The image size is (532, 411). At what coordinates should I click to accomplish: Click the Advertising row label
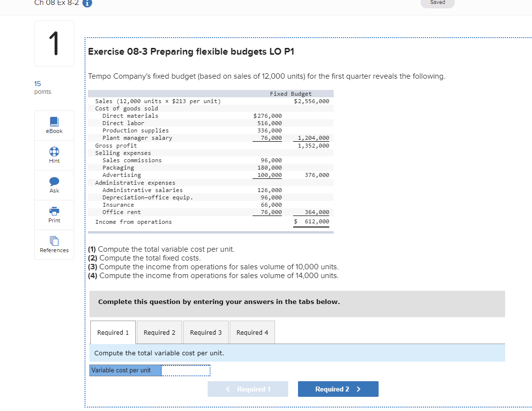click(x=122, y=175)
